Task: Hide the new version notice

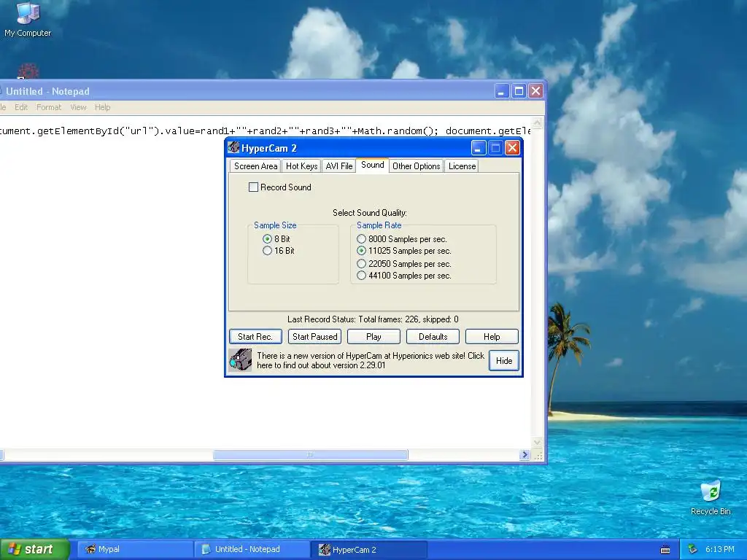Action: point(504,360)
